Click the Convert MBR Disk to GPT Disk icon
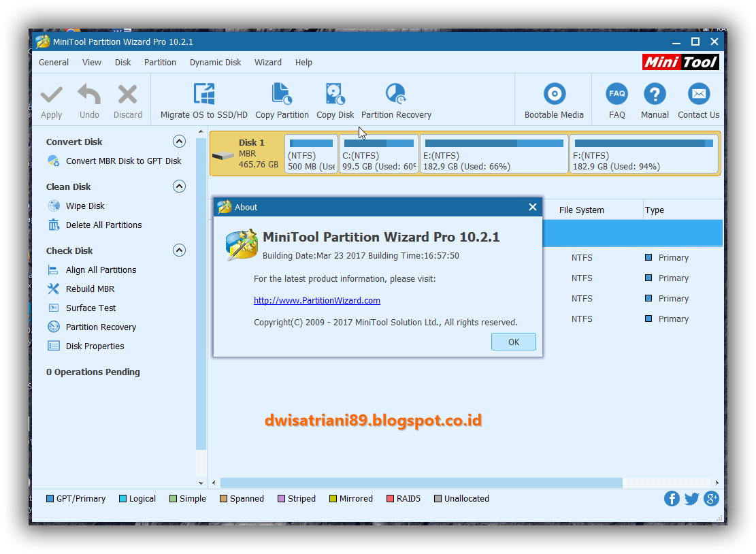This screenshot has width=756, height=554. [54, 161]
